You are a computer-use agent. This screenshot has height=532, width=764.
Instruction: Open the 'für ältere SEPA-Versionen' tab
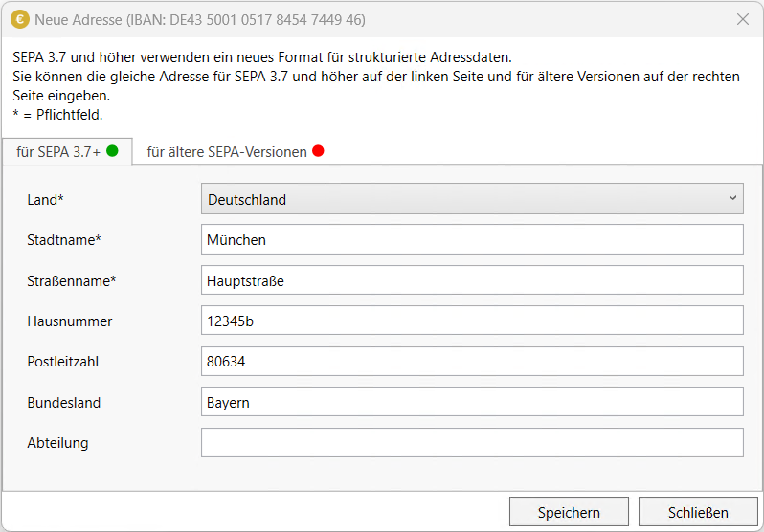tap(236, 151)
